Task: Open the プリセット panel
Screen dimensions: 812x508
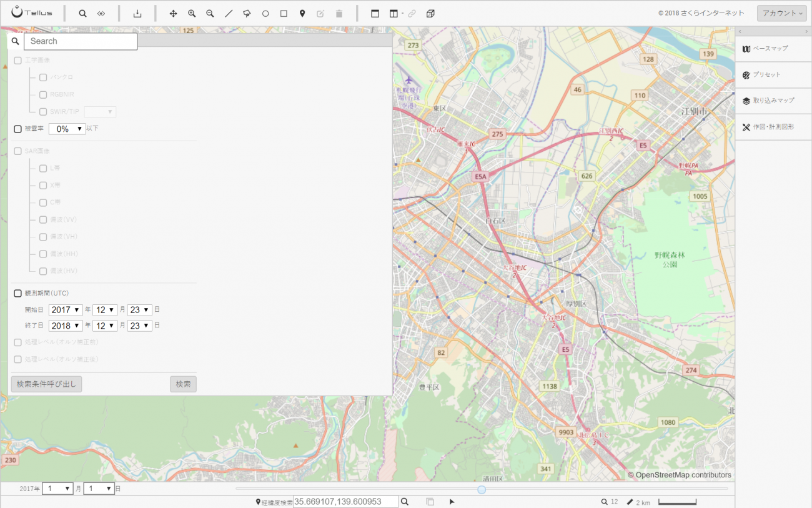Action: [773, 75]
